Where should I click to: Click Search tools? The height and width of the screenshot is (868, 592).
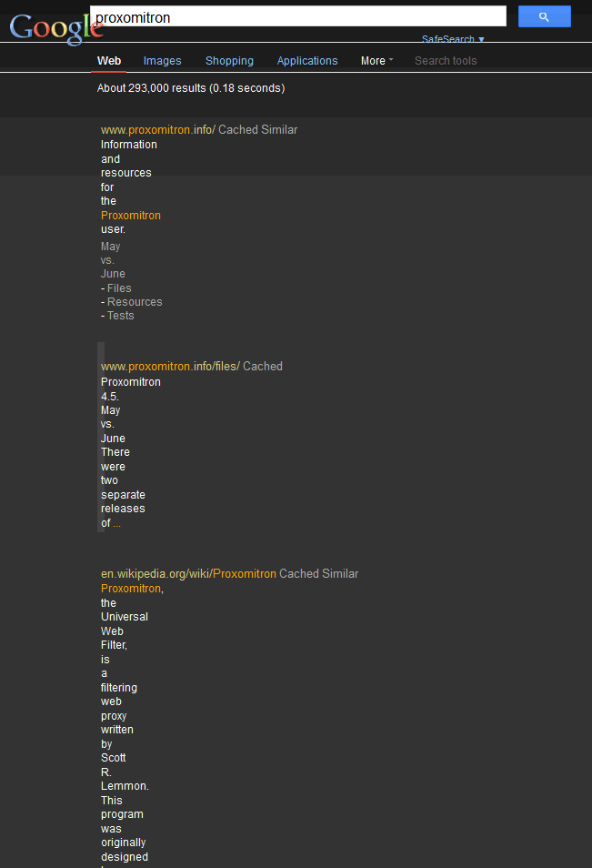446,61
